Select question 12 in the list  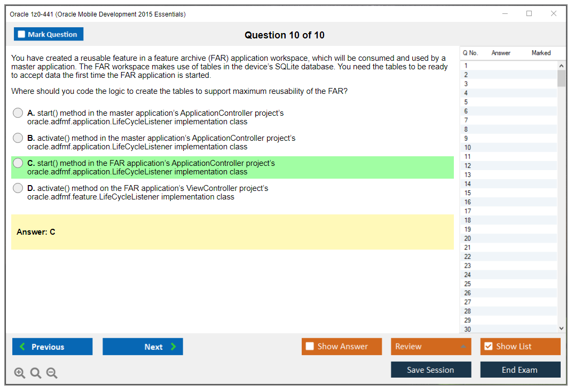[x=508, y=166]
